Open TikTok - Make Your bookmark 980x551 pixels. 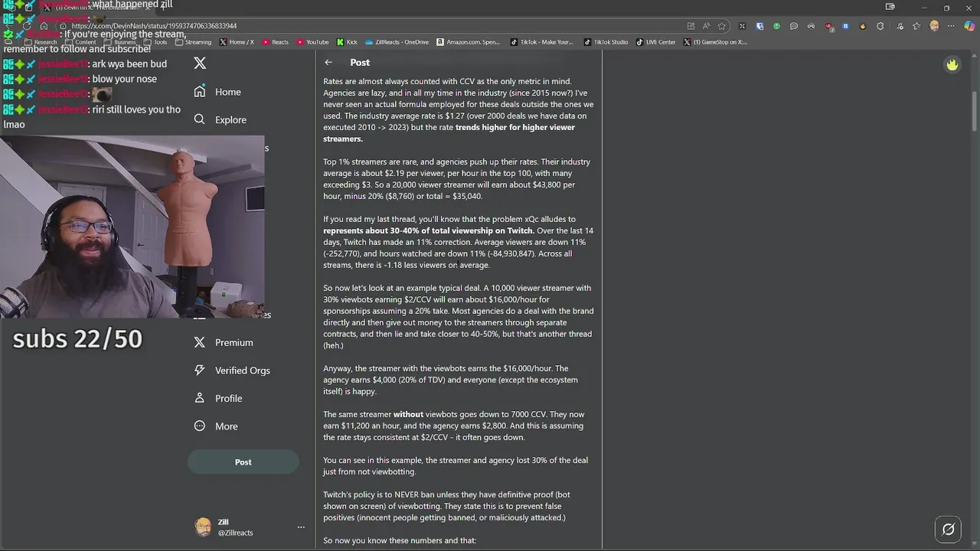tap(541, 42)
